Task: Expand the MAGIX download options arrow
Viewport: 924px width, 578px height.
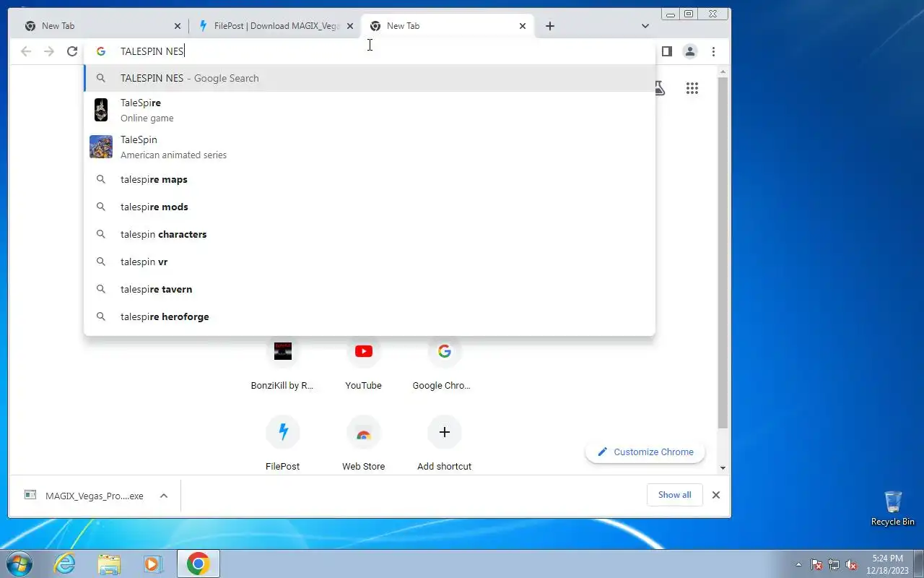Action: (x=164, y=496)
